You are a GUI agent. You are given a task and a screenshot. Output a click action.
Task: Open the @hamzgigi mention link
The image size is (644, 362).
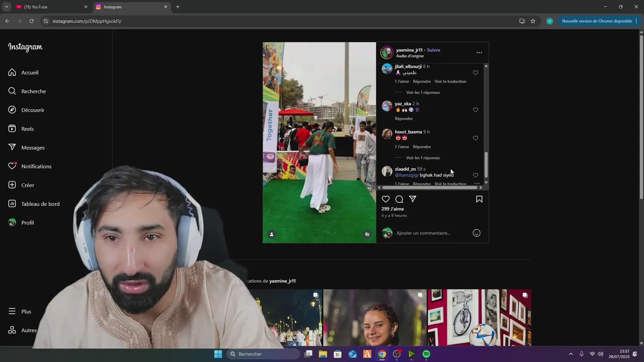tap(407, 175)
